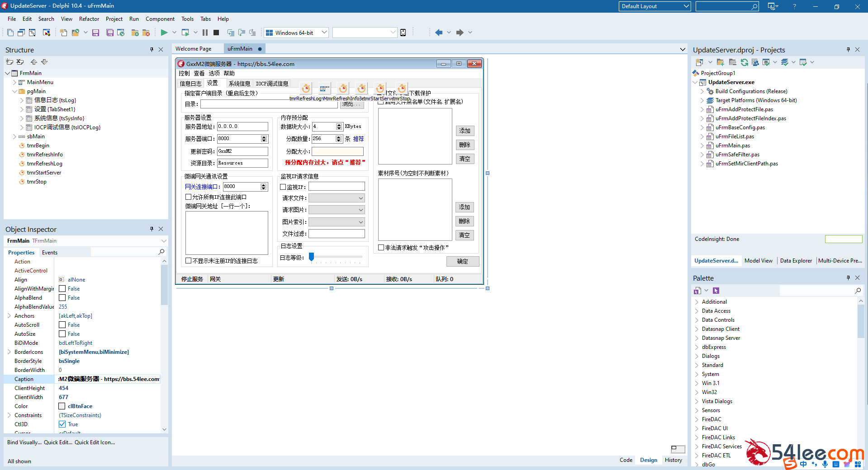Click the Step Over debug icon
This screenshot has width=868, height=470.
click(x=242, y=33)
